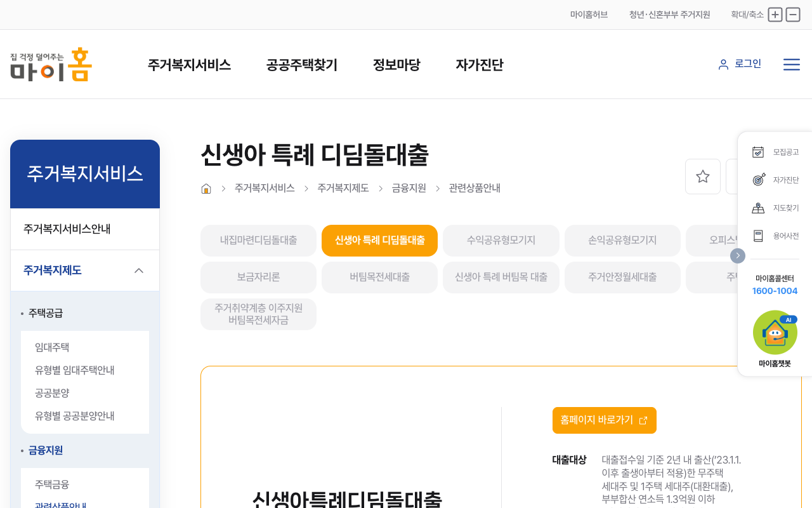The width and height of the screenshot is (812, 508).
Task: Open the hamburger menu icon
Action: [792, 64]
